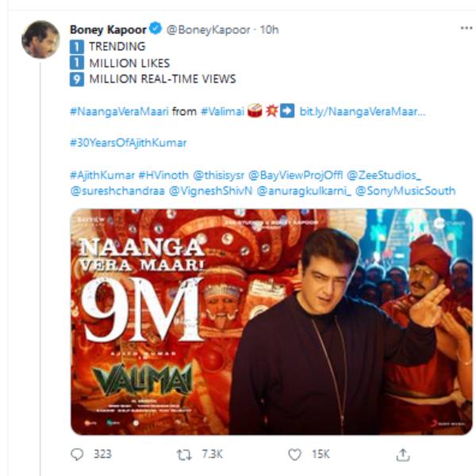The height and width of the screenshot is (476, 476).
Task: Open the #Valimai hashtag link
Action: [222, 111]
